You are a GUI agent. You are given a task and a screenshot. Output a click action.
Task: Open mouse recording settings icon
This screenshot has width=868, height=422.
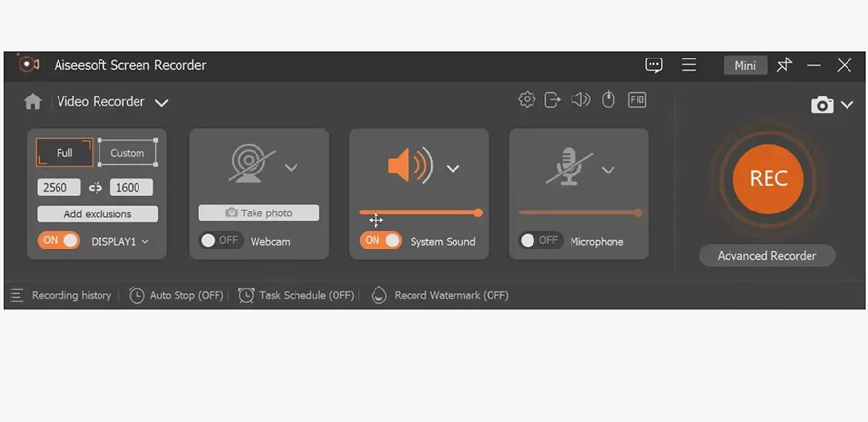point(609,99)
